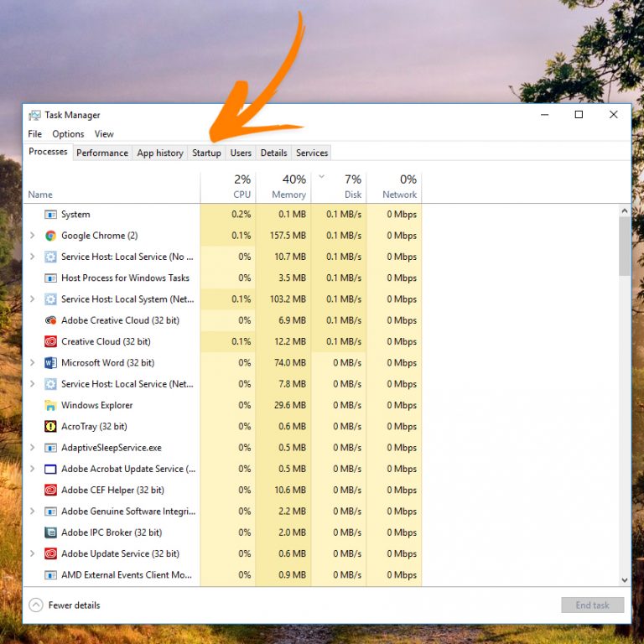This screenshot has height=644, width=644.
Task: Open the File menu
Action: click(x=35, y=134)
